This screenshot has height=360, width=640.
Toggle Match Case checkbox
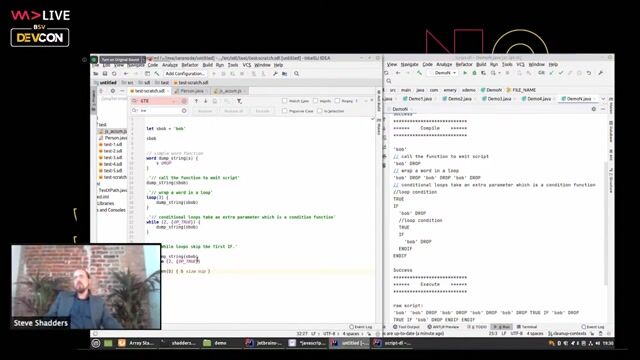point(284,101)
